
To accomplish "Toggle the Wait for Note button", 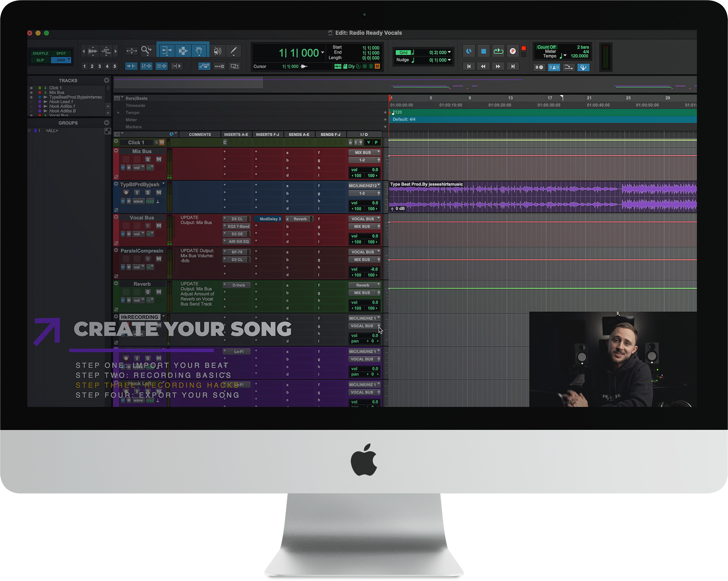I will pyautogui.click(x=539, y=68).
